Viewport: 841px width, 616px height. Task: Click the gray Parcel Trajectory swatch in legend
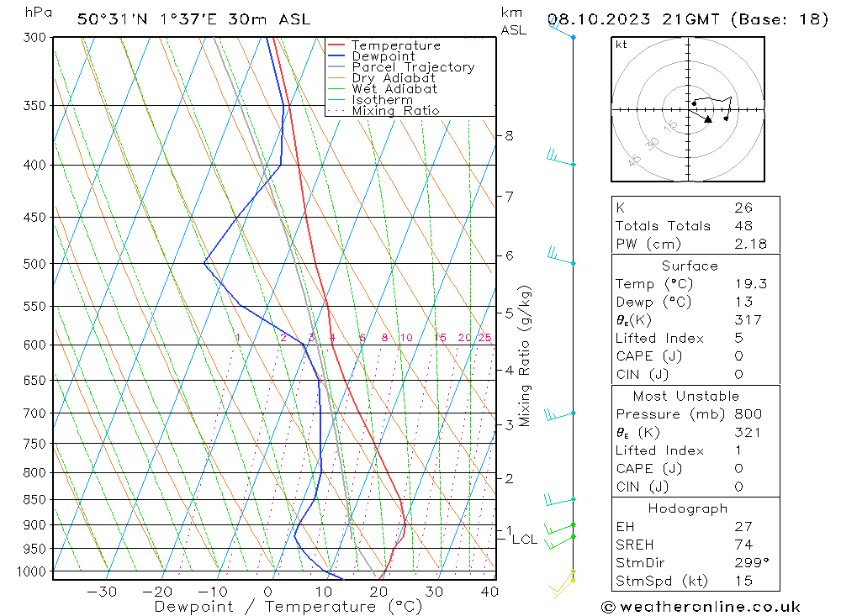click(x=336, y=67)
